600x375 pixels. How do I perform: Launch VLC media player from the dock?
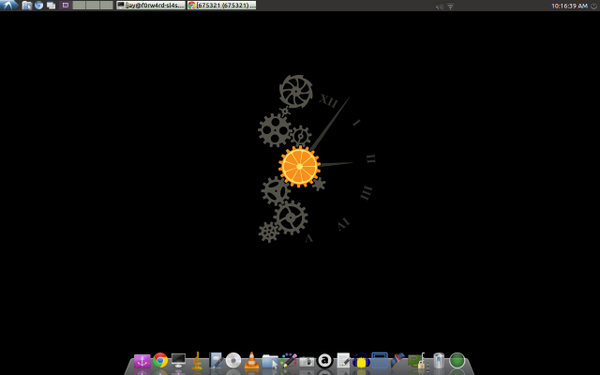[x=251, y=360]
